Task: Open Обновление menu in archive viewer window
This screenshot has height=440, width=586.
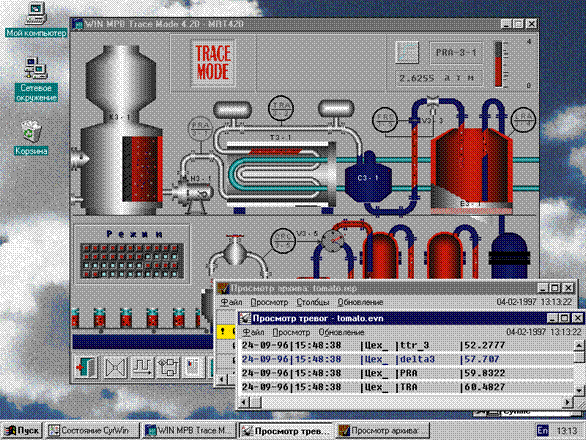Action: (x=360, y=302)
